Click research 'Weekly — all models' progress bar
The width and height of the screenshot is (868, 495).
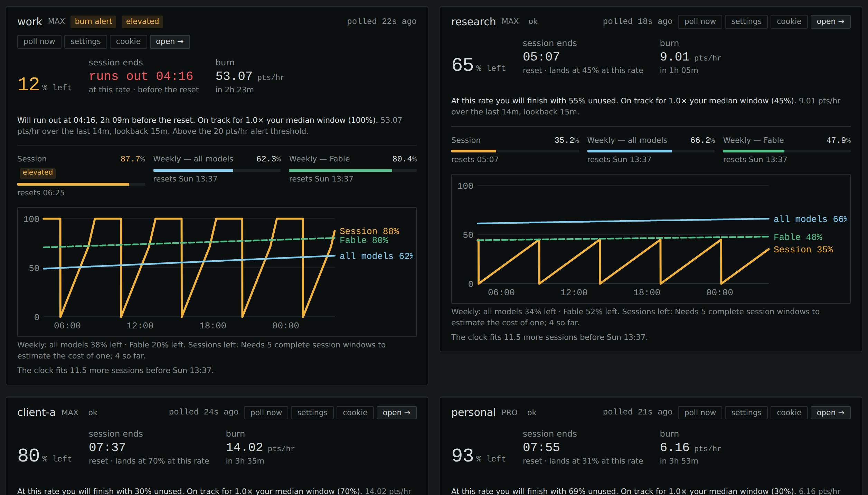pyautogui.click(x=651, y=151)
